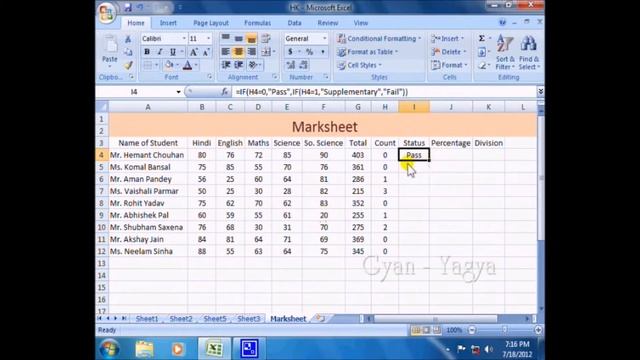Switch to the Insert ribbon tab
Viewport: 640px width, 360px height.
[168, 23]
